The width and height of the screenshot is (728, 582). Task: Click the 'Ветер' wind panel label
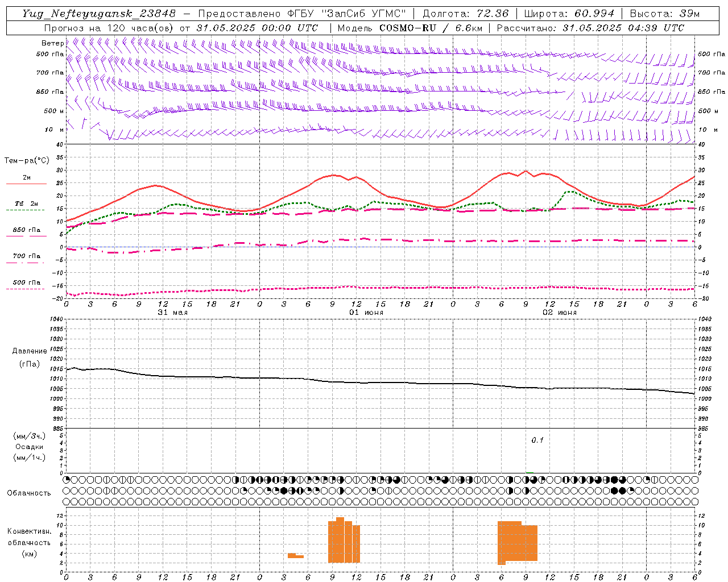tap(52, 43)
